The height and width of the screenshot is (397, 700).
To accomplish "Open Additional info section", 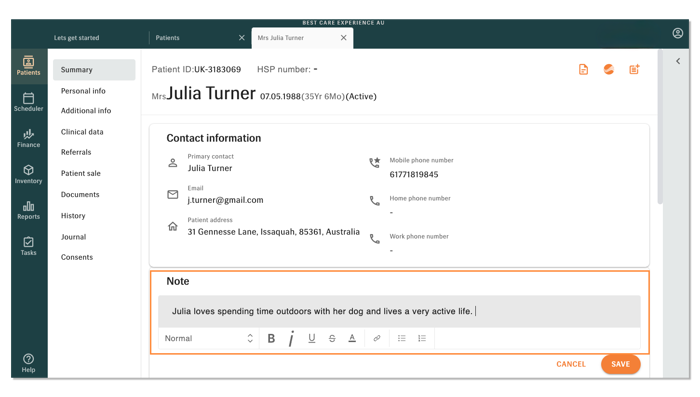I will pos(86,111).
